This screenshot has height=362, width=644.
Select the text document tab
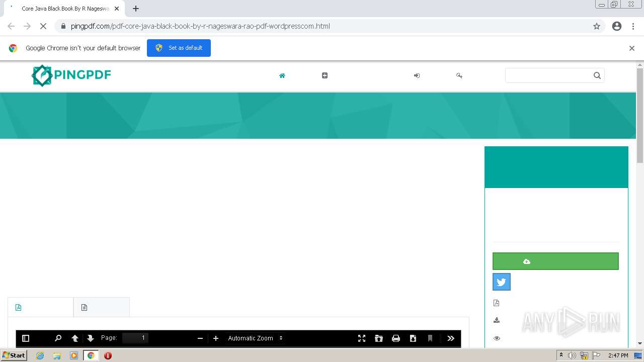[x=102, y=307]
